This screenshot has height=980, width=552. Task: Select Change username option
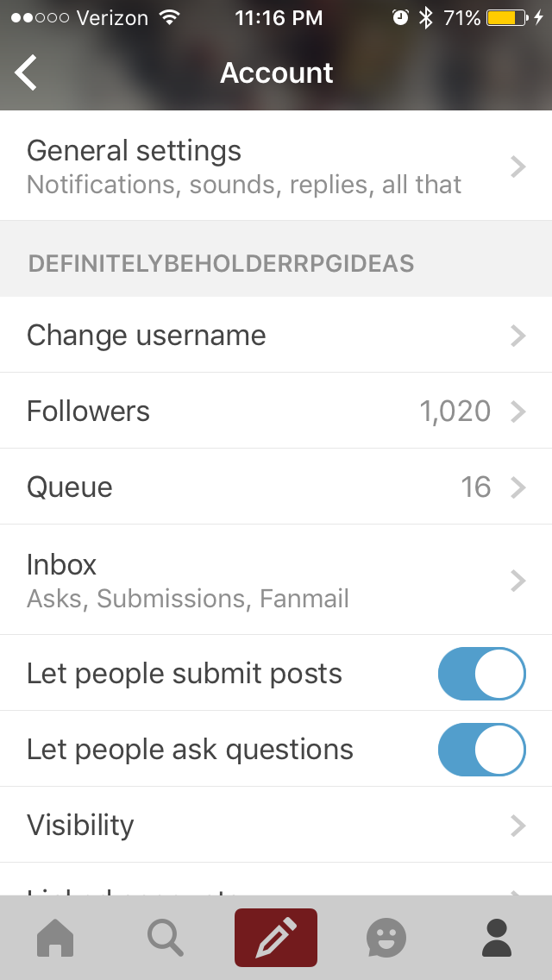click(147, 335)
